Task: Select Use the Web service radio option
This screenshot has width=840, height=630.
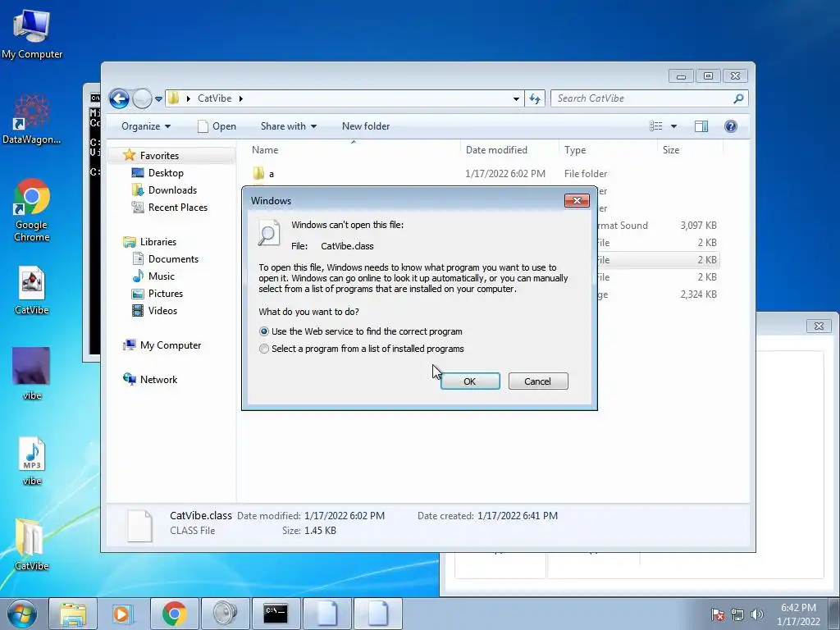Action: 361,331
